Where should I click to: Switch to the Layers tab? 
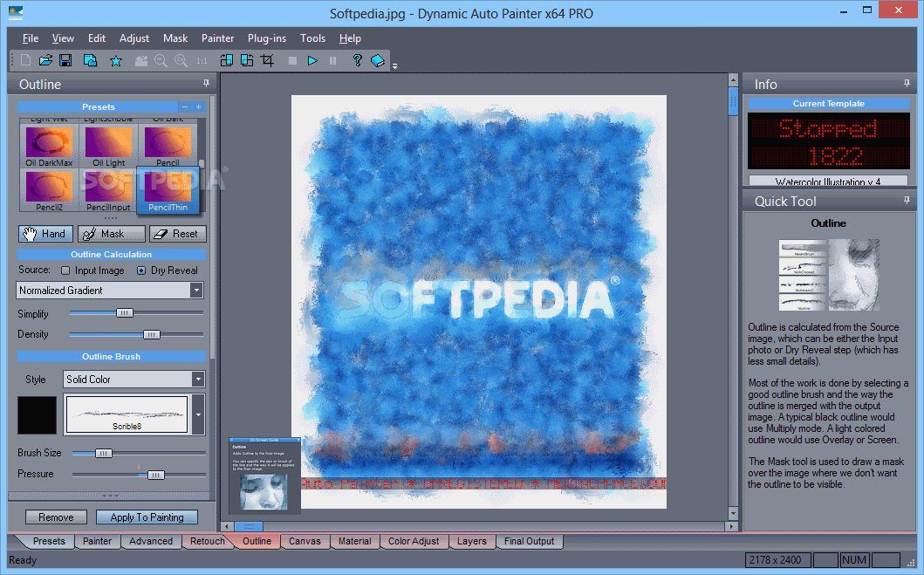472,541
